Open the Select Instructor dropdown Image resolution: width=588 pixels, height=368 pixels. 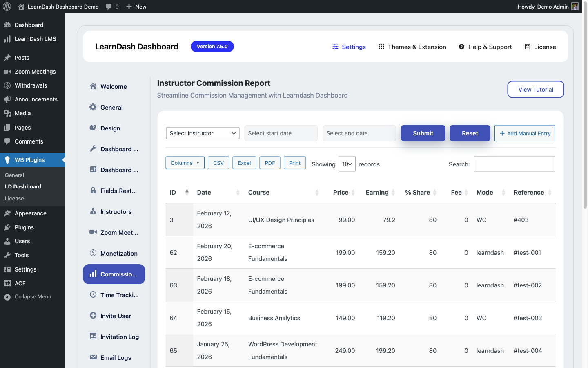tap(203, 133)
